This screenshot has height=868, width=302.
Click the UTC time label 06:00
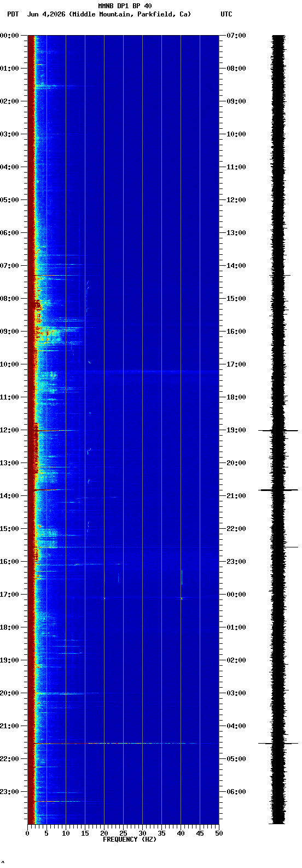[x=236, y=792]
